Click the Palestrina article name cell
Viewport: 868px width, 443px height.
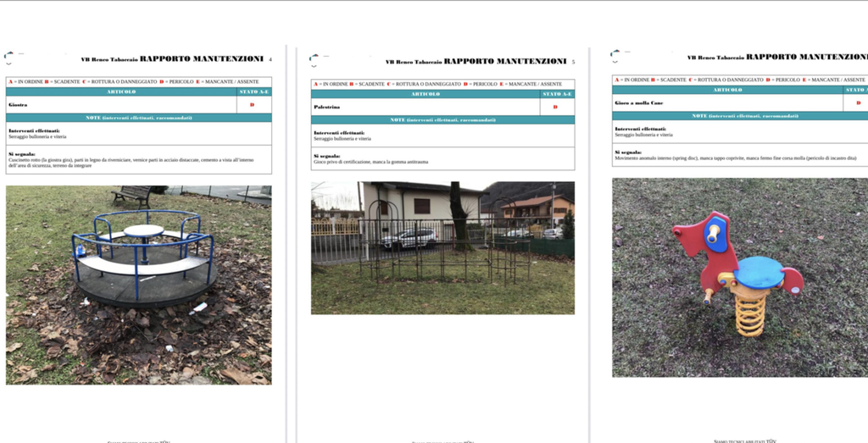click(x=426, y=107)
